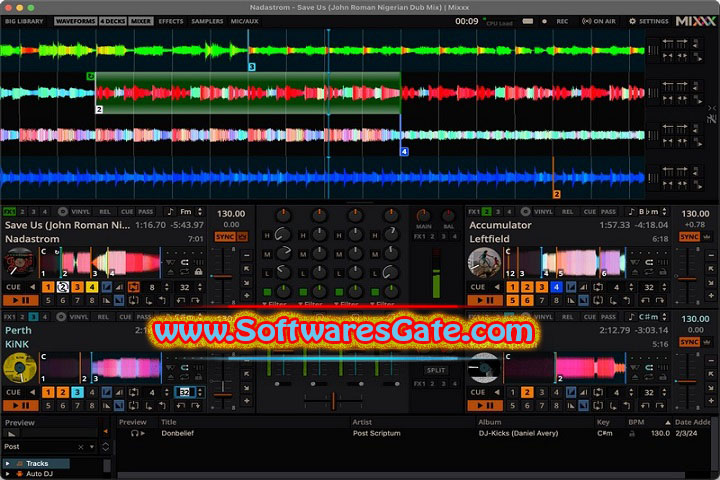Expand the Tracks tree item
Viewport: 720px width, 480px height.
(7, 463)
